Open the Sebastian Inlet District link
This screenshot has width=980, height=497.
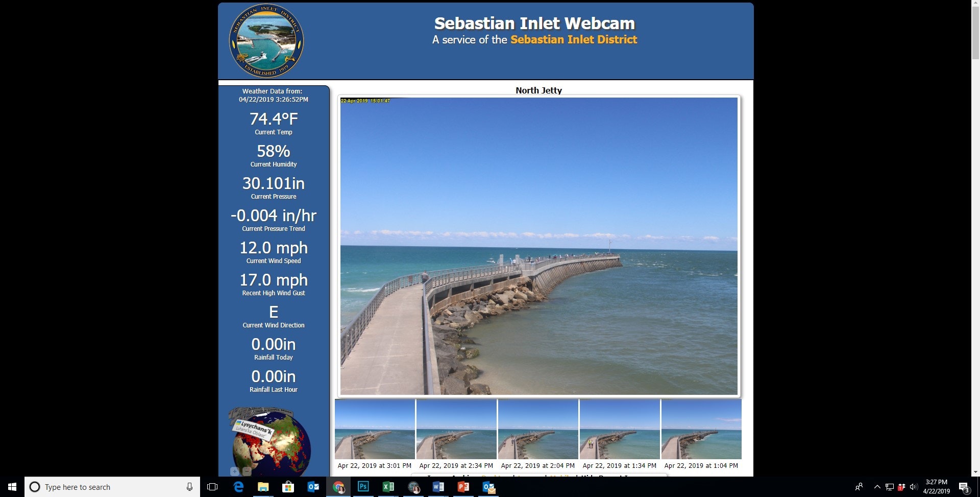(x=573, y=40)
